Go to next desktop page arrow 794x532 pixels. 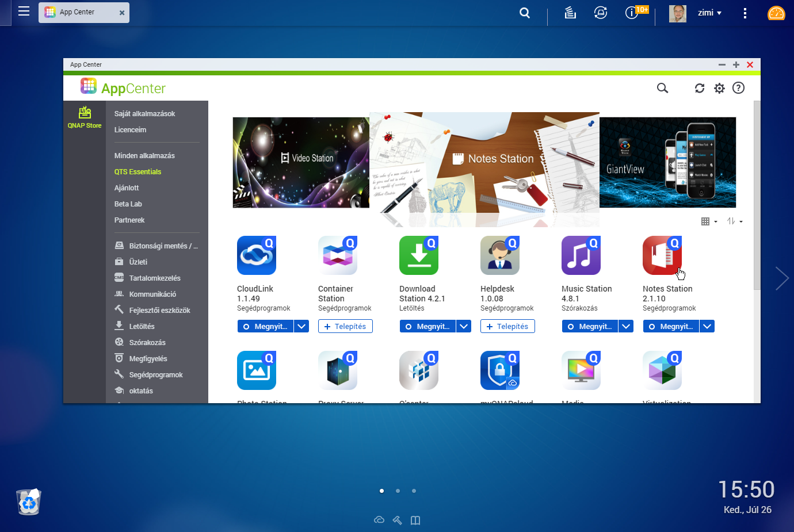[781, 278]
